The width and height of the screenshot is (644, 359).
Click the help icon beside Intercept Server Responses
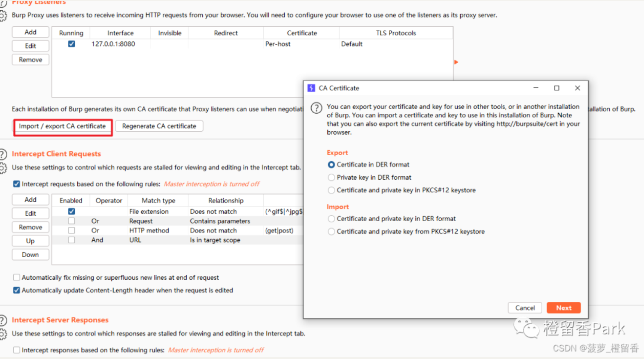3,320
